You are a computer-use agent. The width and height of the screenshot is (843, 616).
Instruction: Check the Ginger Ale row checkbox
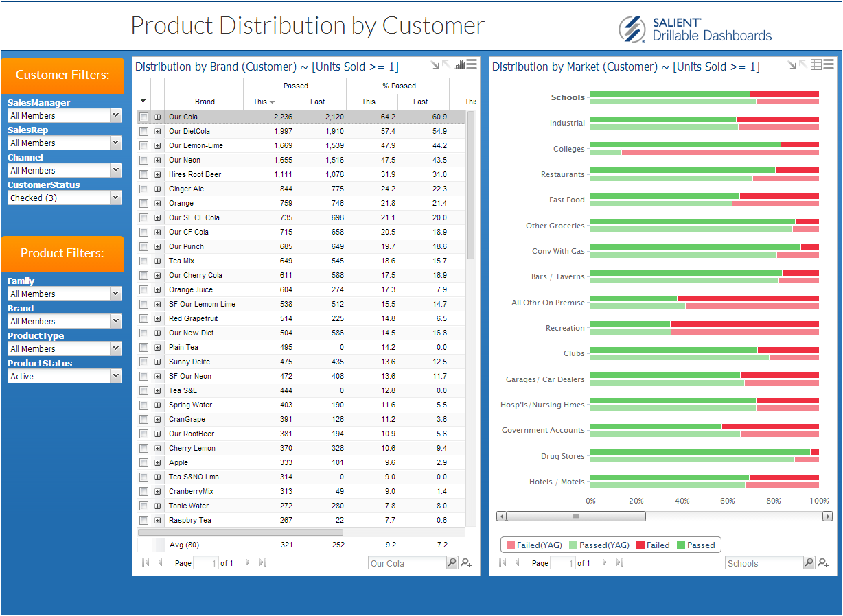143,189
